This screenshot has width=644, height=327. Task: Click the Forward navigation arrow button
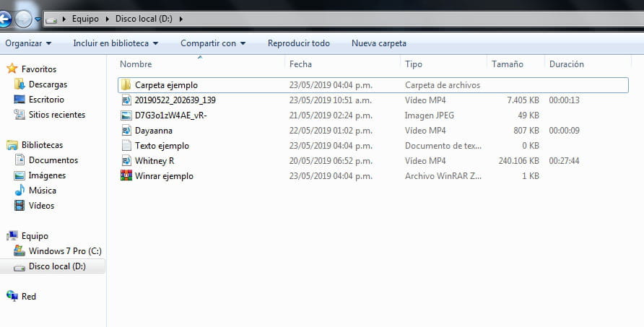pos(23,19)
